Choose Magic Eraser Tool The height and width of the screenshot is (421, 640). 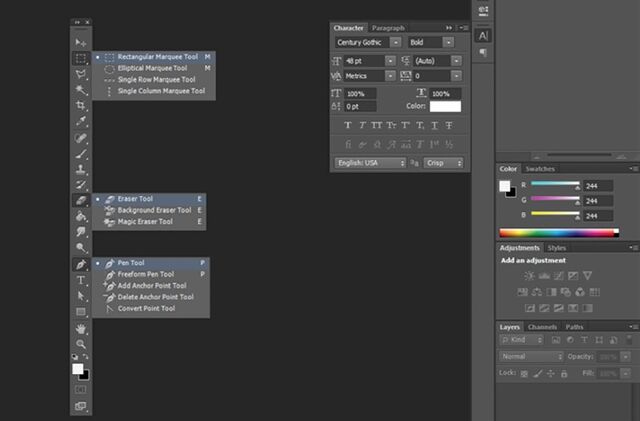click(x=149, y=222)
